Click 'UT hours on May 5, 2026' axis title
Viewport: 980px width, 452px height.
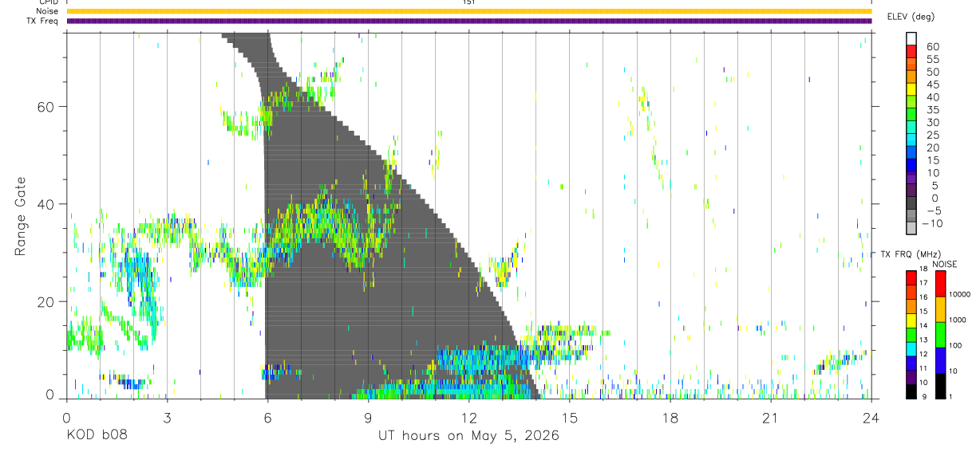click(x=468, y=436)
